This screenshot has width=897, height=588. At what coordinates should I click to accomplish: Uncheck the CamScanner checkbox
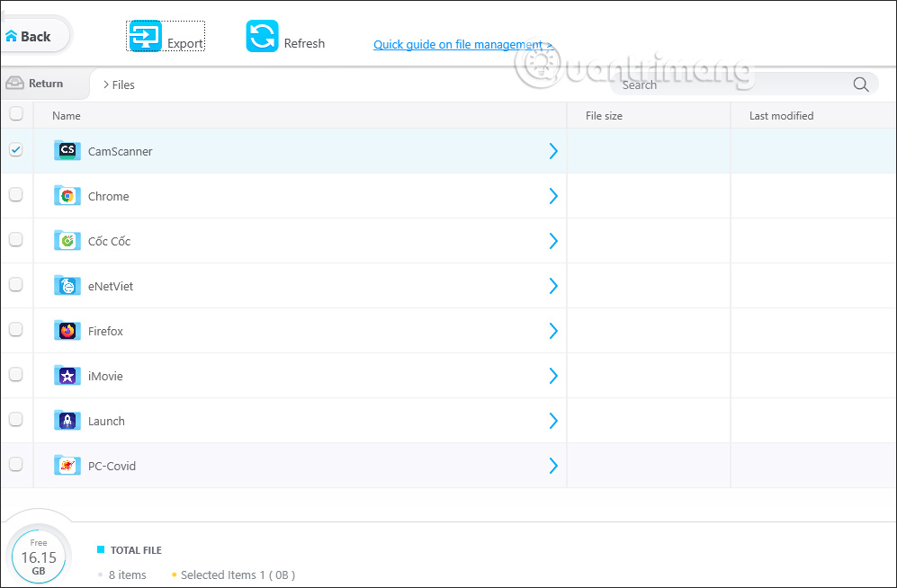[x=14, y=150]
